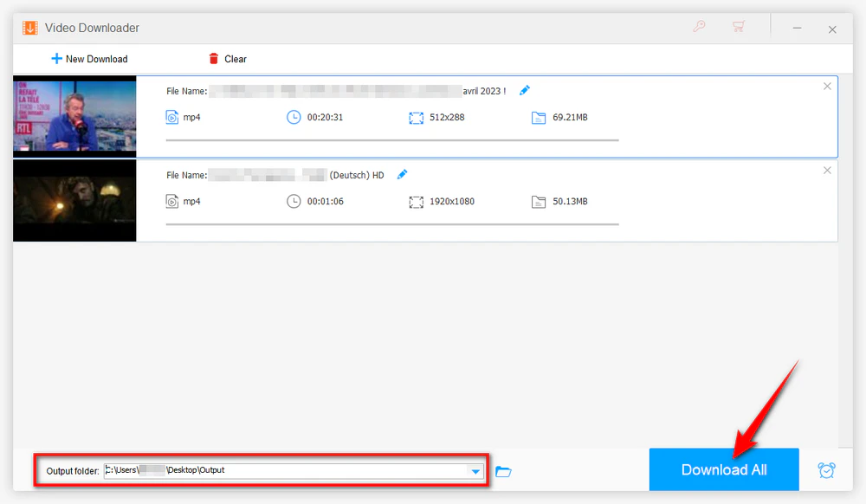Open the output folder path dropdown
866x504 pixels.
(475, 470)
